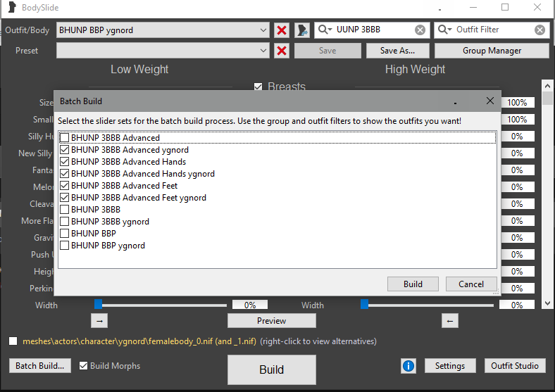Click the red X delete outfit project icon
Image resolution: width=555 pixels, height=392 pixels.
[x=282, y=30]
